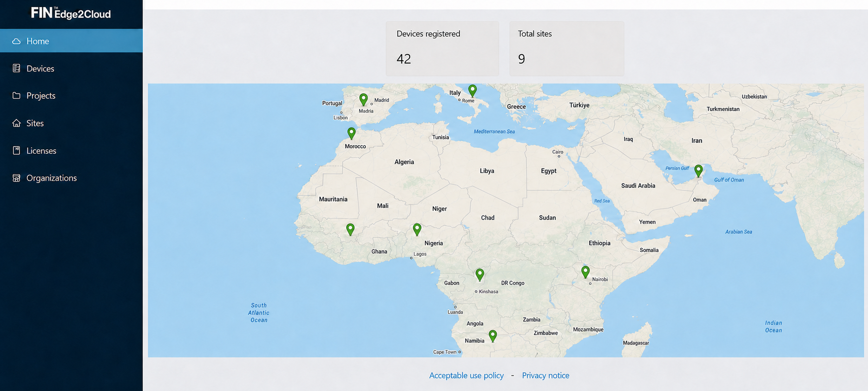Click the Egypt label on the map
This screenshot has height=391, width=868.
coord(549,171)
